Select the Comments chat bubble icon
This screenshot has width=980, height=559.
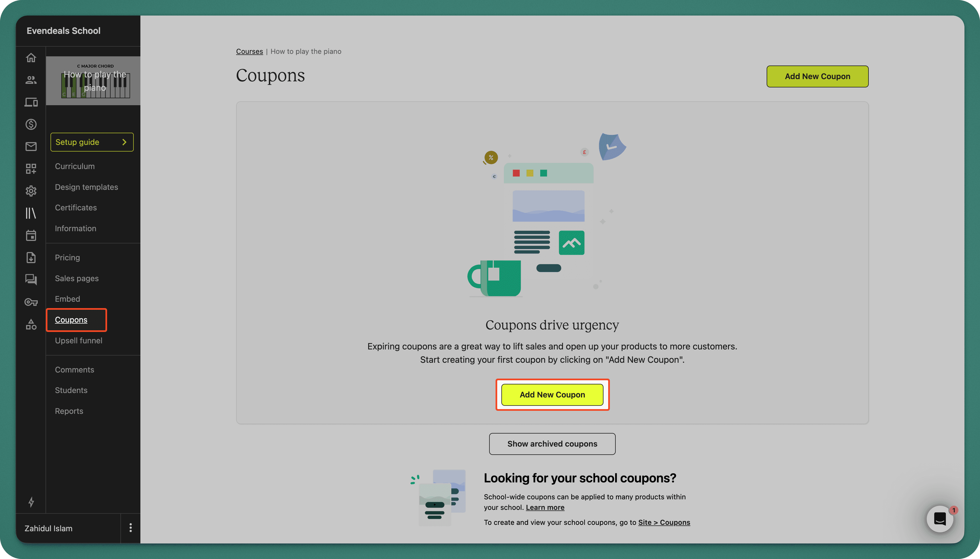click(x=31, y=279)
